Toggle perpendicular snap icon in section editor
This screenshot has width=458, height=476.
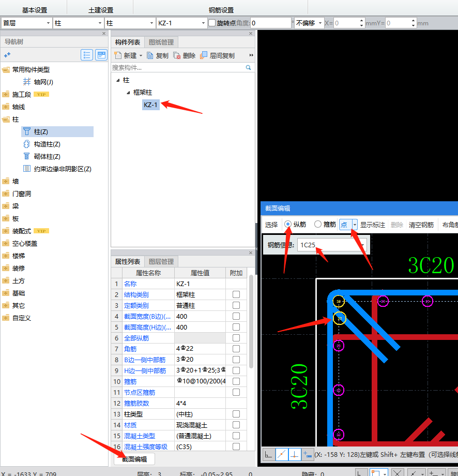[295, 454]
